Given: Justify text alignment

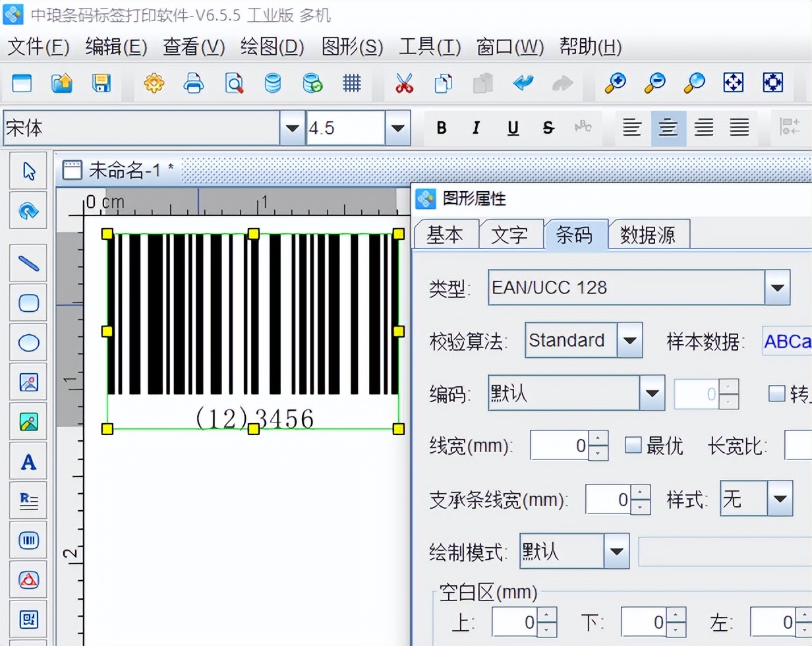Looking at the screenshot, I should click(739, 128).
